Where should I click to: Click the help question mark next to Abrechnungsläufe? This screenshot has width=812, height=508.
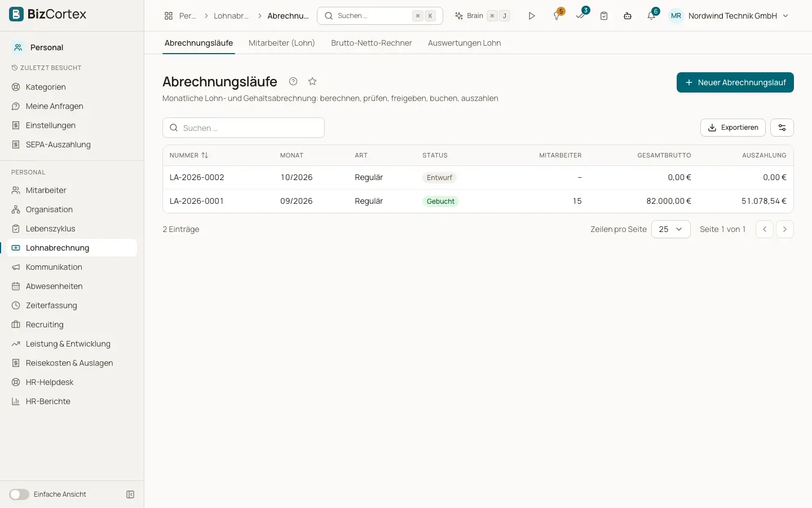pos(293,81)
